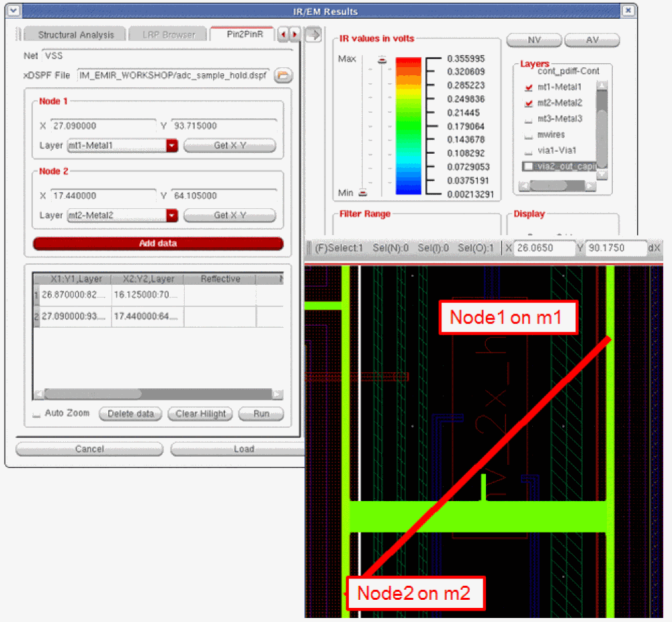Viewport: 672px width, 622px height.
Task: Enable the via1-Via1 layer checkbox
Action: (528, 151)
